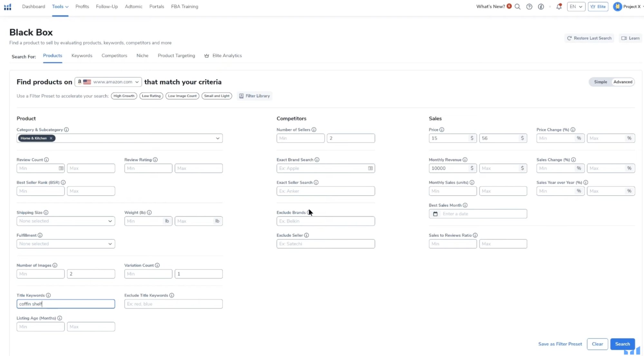This screenshot has height=356, width=644.
Task: Expand the Category & Subcategory dropdown
Action: tap(218, 138)
